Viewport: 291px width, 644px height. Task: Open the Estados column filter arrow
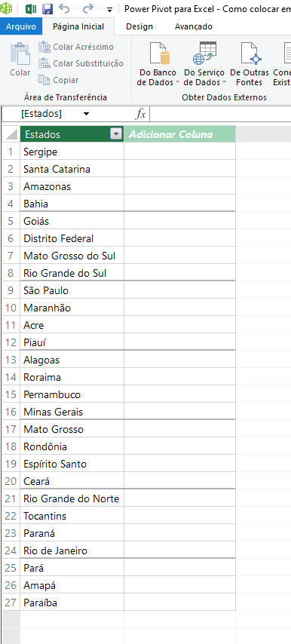coord(117,134)
